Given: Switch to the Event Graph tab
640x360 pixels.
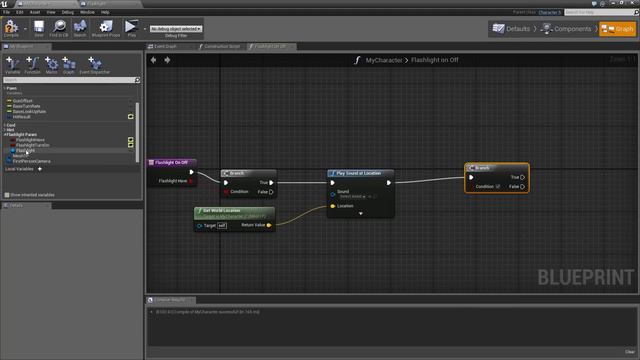Looking at the screenshot, I should 165,47.
